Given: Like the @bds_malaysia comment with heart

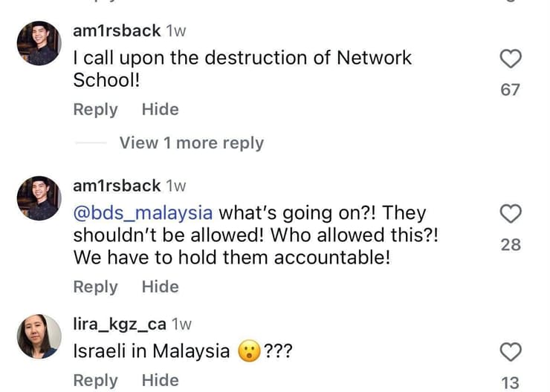Looking at the screenshot, I should point(511,214).
